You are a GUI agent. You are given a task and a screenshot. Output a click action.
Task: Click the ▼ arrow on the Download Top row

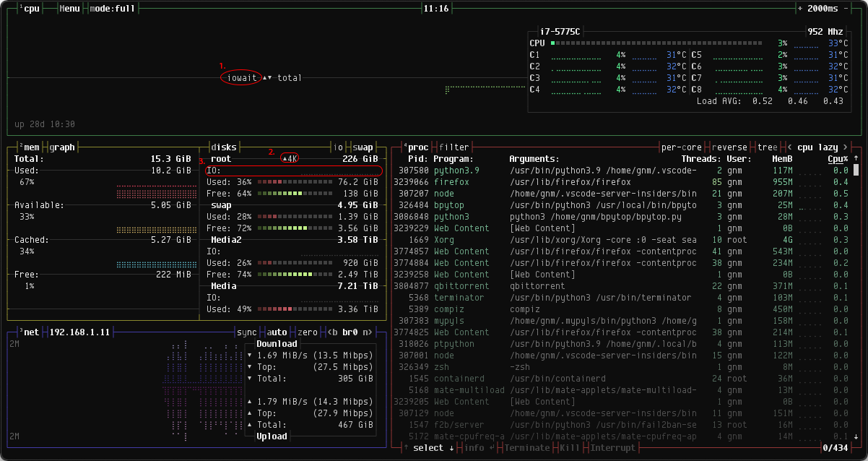(x=249, y=366)
